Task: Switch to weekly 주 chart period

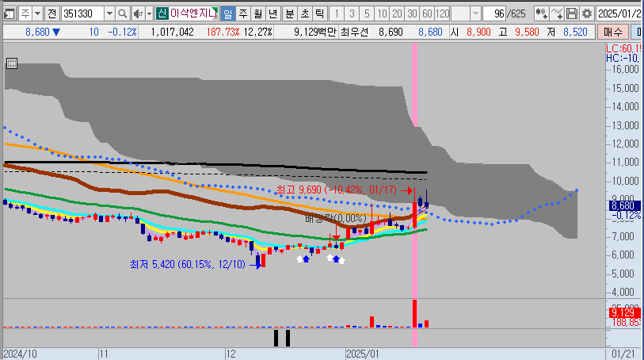Action: tap(243, 13)
